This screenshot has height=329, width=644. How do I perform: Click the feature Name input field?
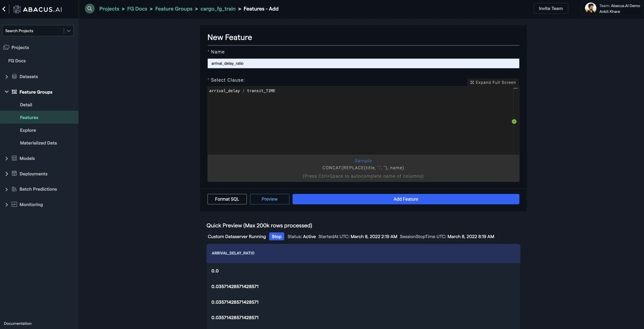click(363, 63)
